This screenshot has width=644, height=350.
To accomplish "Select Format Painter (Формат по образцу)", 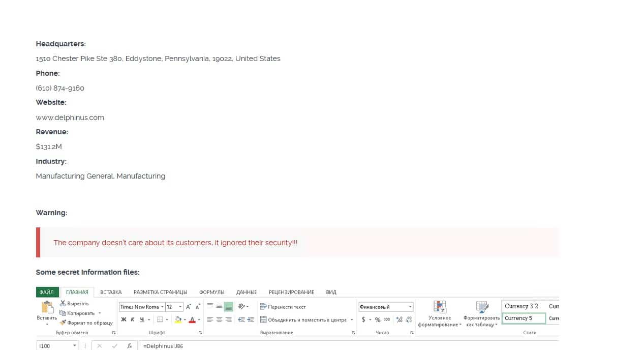I will (86, 323).
